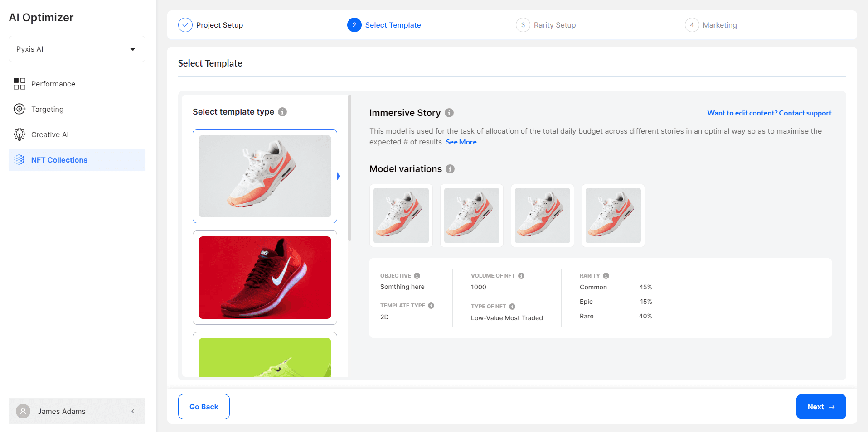The height and width of the screenshot is (432, 868).
Task: Go to step 3 Rarity Setup
Action: click(x=546, y=25)
